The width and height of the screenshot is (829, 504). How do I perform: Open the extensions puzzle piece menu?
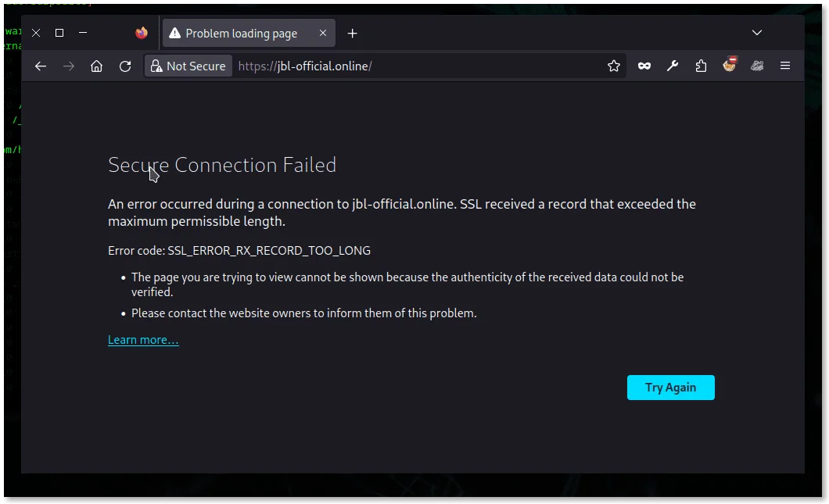(x=701, y=66)
